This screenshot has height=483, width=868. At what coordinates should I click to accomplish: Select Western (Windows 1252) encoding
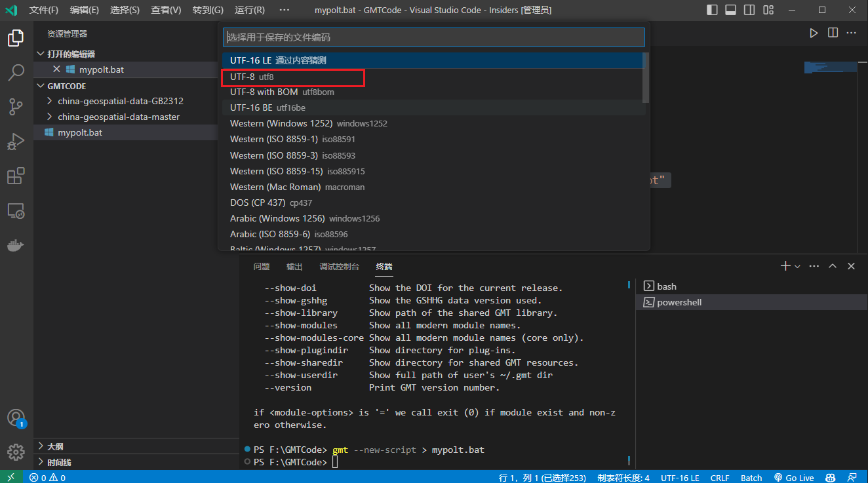click(x=433, y=123)
